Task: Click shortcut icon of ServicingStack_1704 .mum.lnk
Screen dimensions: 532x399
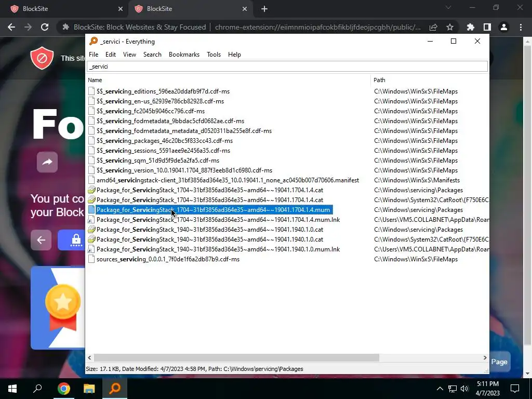Action: coord(91,220)
